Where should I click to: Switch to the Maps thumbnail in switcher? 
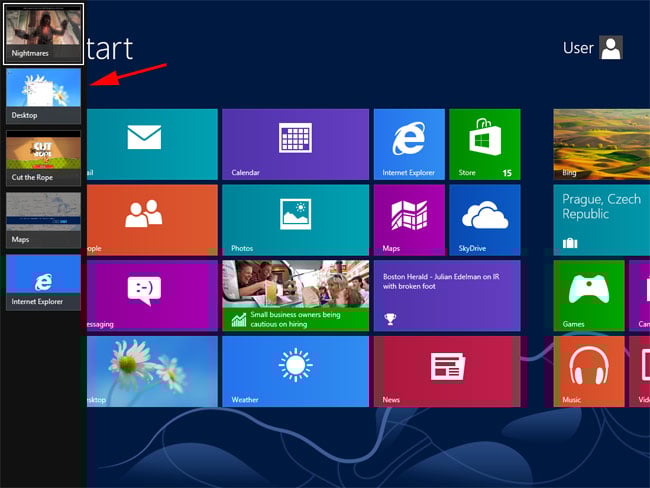(x=44, y=221)
